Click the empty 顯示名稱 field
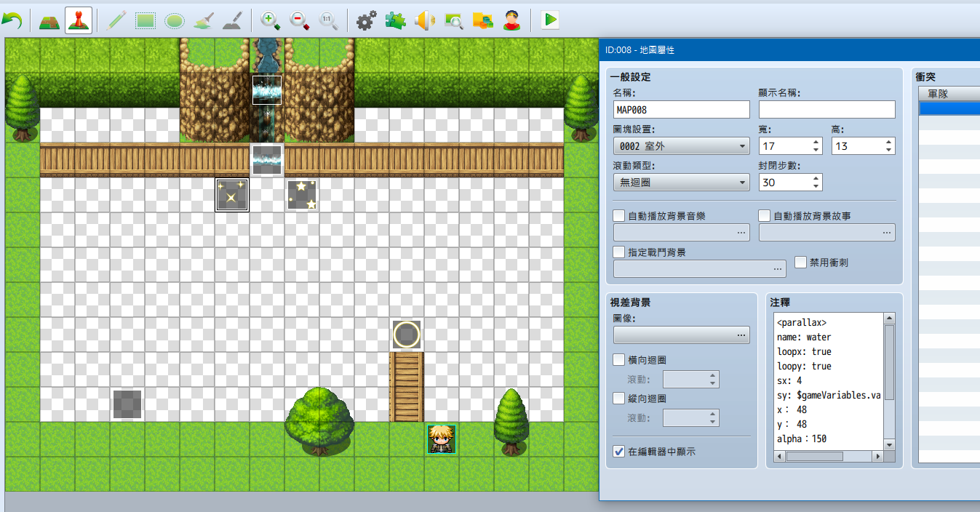Image resolution: width=980 pixels, height=512 pixels. coord(827,110)
